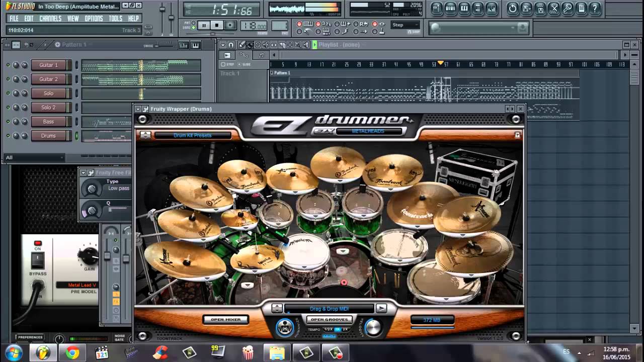The height and width of the screenshot is (362, 644).
Task: Open the keyboard editor in step sequencer
Action: click(195, 45)
